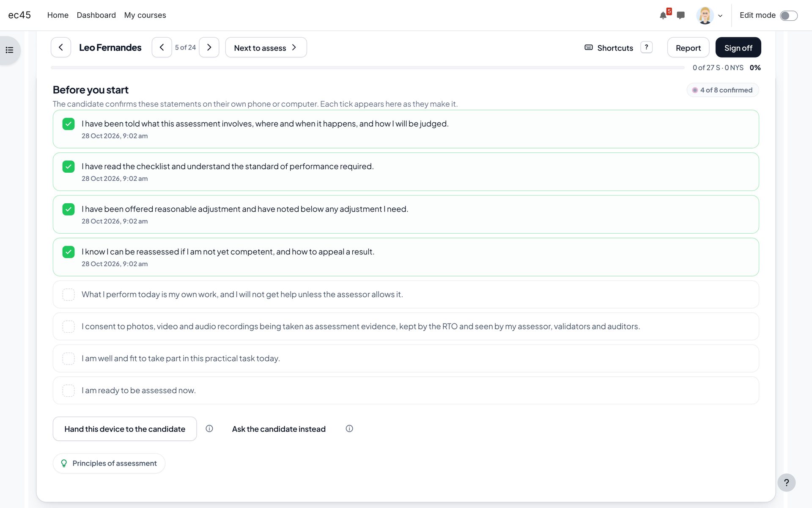Tick the 'ready to be assessed now' checkbox
The image size is (812, 508).
pyautogui.click(x=69, y=390)
